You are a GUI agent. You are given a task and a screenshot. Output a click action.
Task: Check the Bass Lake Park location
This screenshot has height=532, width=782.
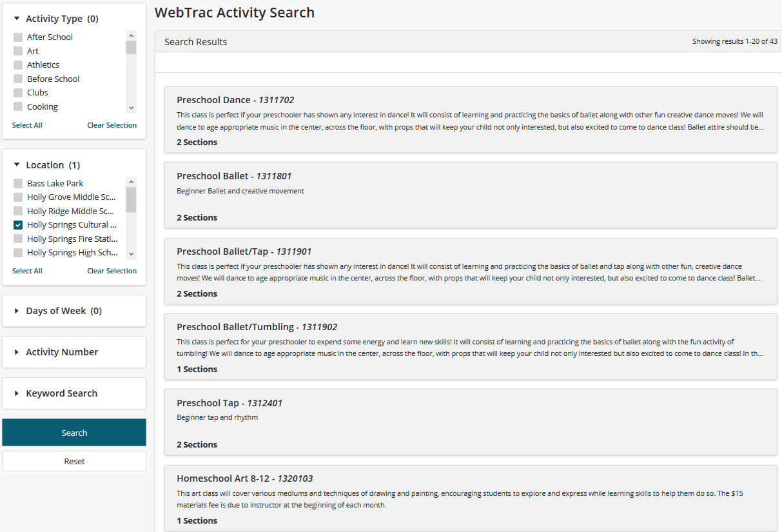coord(17,183)
